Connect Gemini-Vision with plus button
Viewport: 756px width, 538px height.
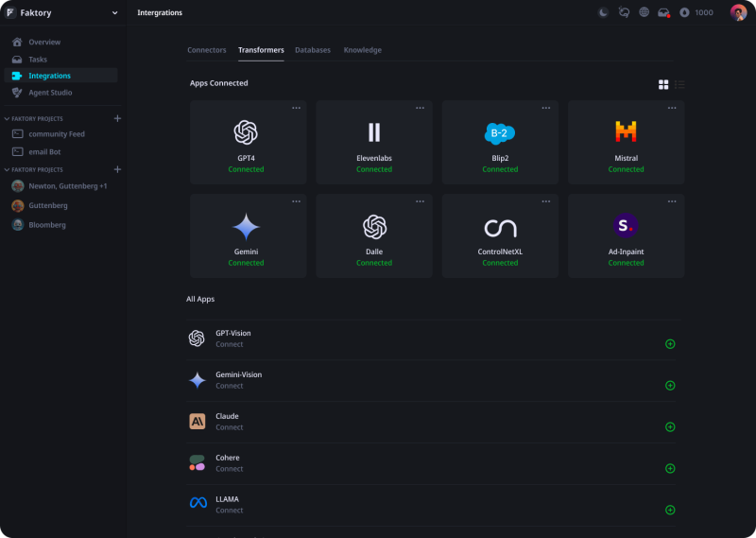point(670,386)
